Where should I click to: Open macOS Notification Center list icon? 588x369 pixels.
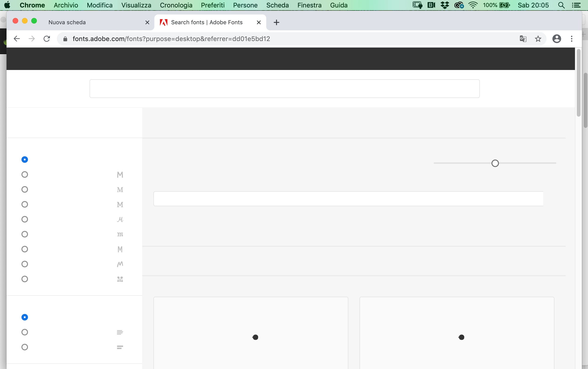point(577,5)
